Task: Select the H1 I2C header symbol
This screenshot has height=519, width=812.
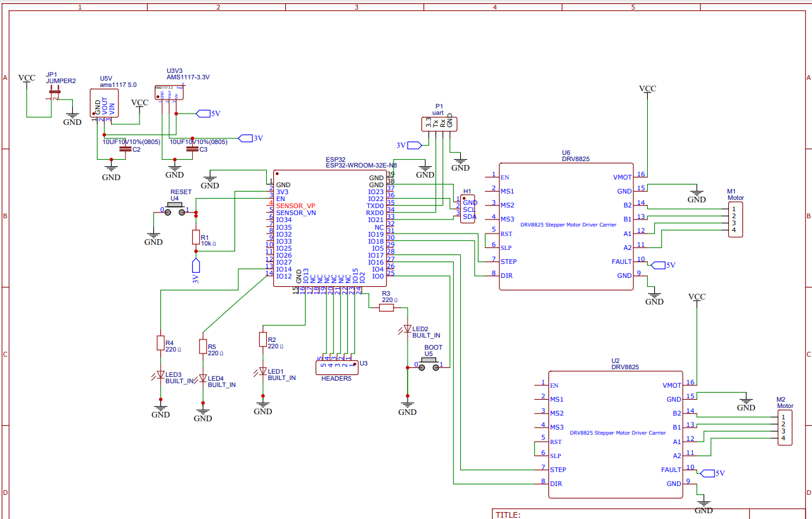Action: (x=468, y=209)
